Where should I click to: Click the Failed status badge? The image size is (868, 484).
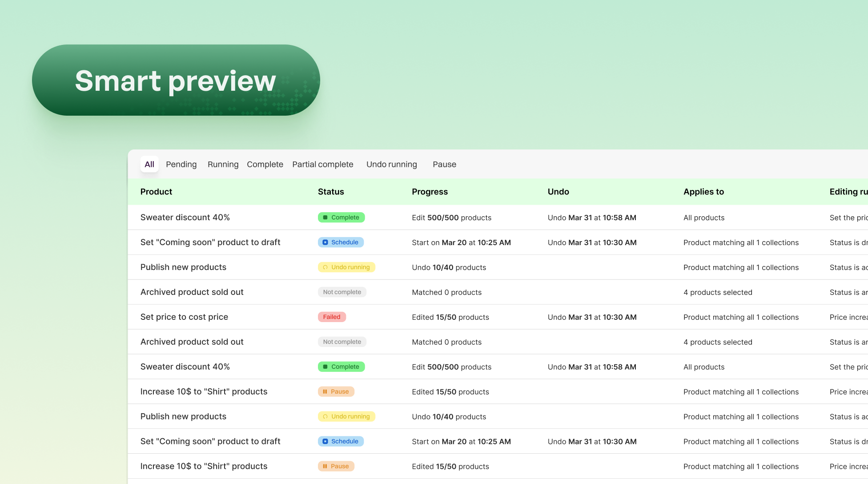point(332,317)
